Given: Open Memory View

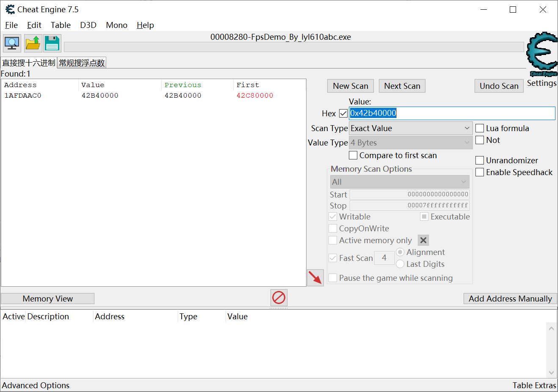Looking at the screenshot, I should (x=48, y=299).
